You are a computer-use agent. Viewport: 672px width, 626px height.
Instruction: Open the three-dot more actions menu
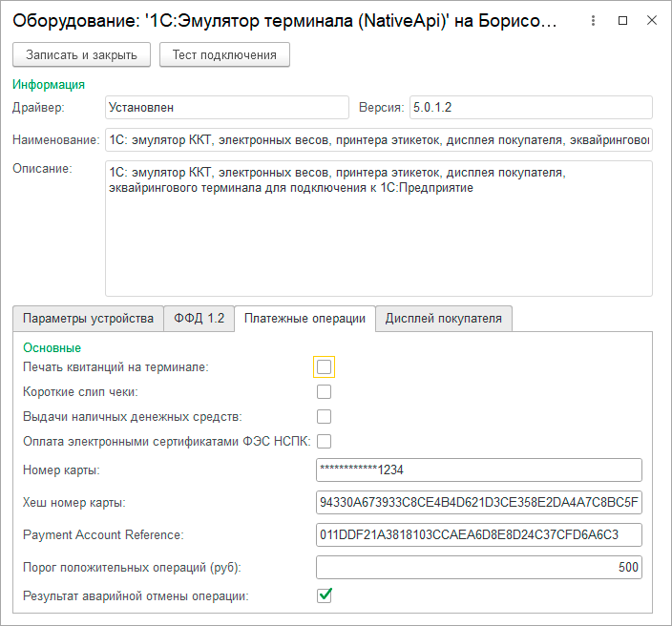593,21
